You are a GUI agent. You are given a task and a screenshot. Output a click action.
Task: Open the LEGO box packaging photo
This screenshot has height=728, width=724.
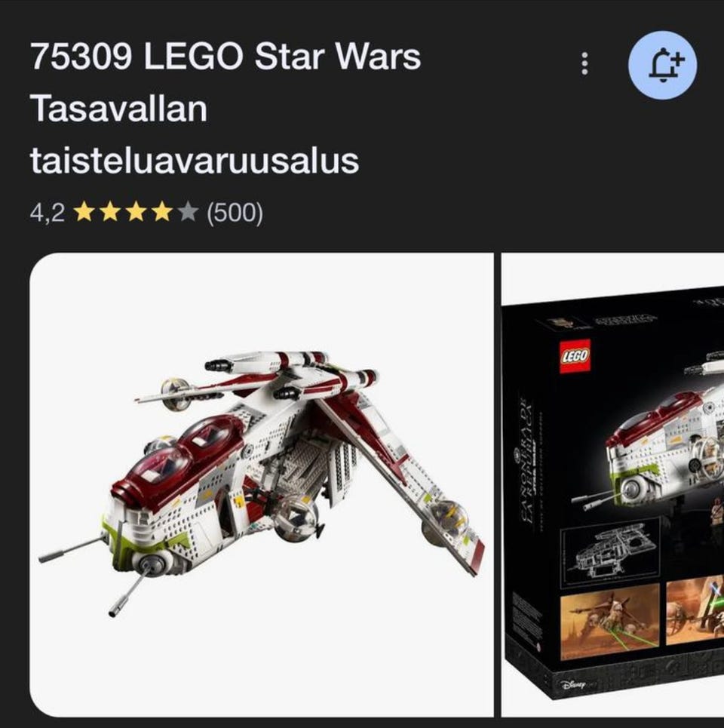612,485
